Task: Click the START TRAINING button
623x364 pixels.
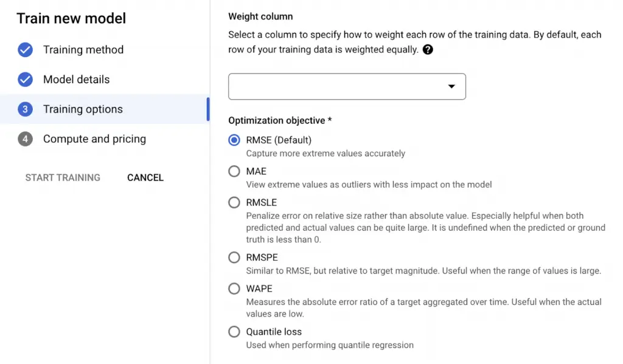Action: point(63,177)
